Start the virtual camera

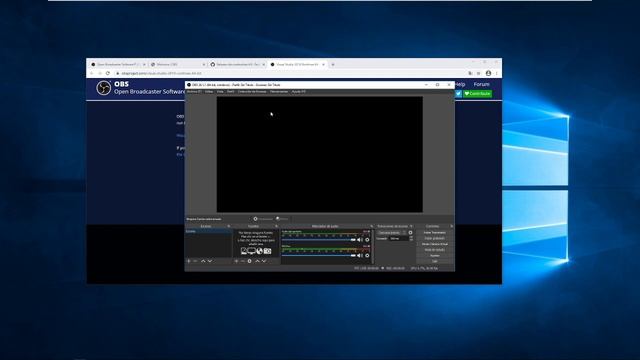[435, 244]
